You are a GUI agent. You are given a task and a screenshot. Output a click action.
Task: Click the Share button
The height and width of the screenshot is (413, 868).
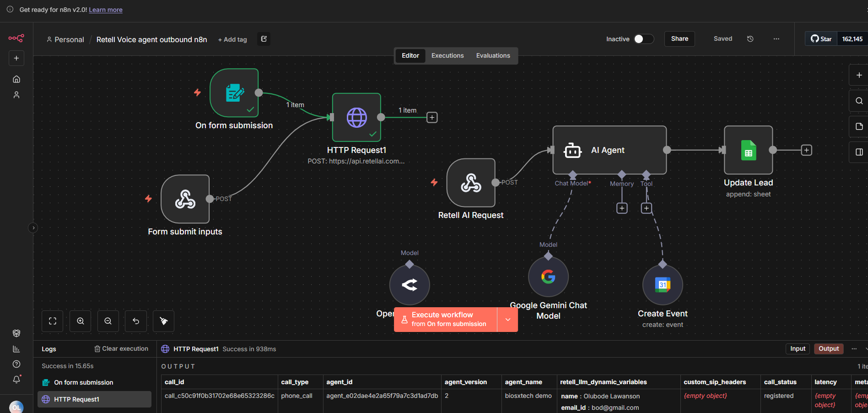[x=679, y=39]
